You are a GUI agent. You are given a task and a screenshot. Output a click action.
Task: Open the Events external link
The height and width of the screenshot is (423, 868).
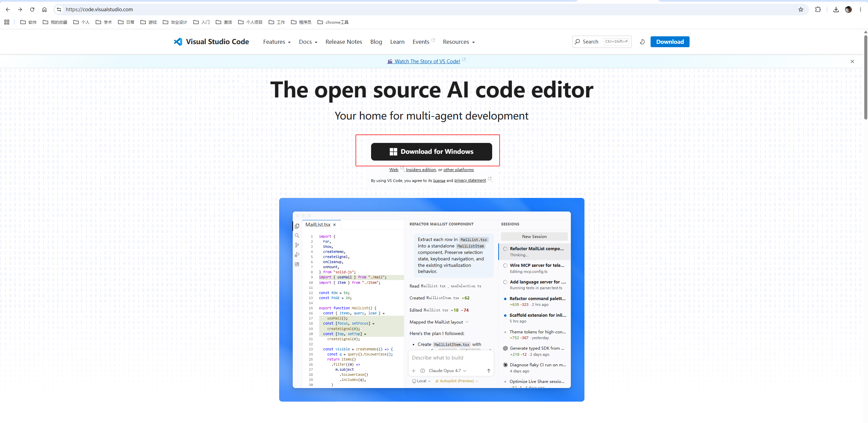pyautogui.click(x=423, y=42)
